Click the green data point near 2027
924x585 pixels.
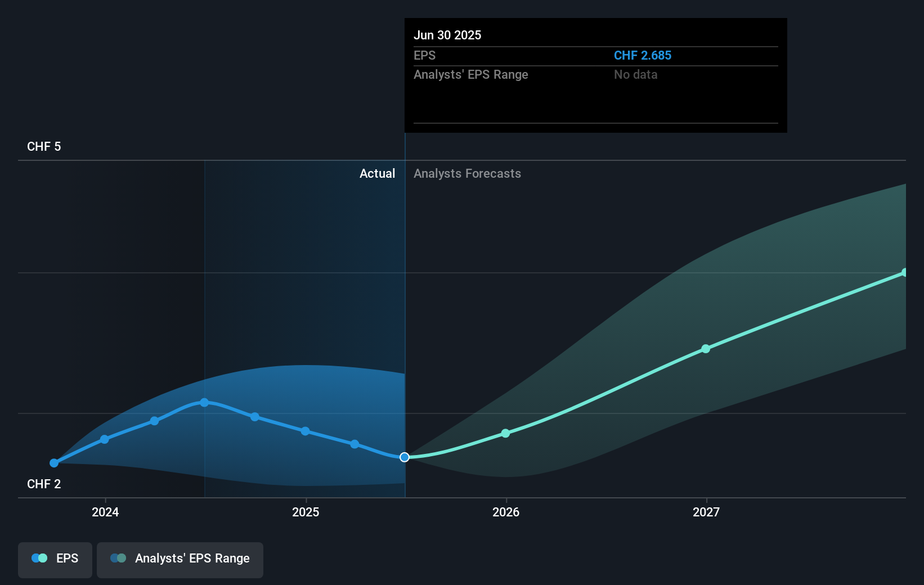coord(706,349)
